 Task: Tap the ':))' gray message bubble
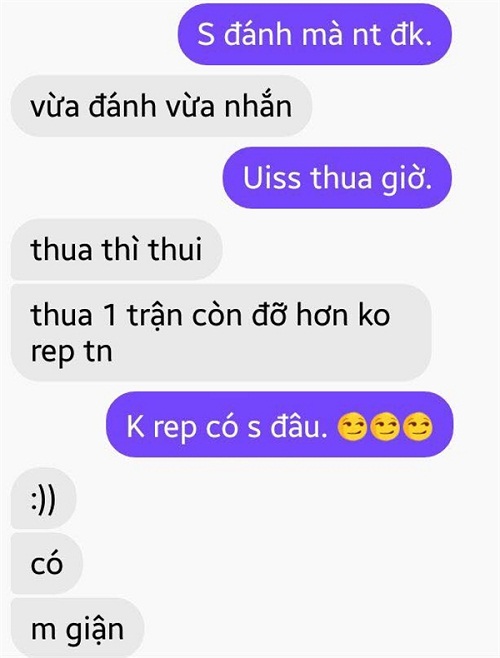click(43, 499)
